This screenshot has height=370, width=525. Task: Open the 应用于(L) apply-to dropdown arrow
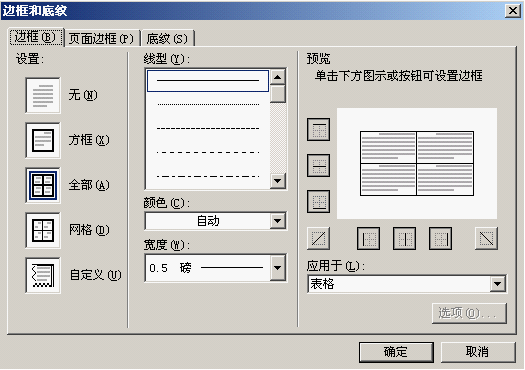pos(498,284)
